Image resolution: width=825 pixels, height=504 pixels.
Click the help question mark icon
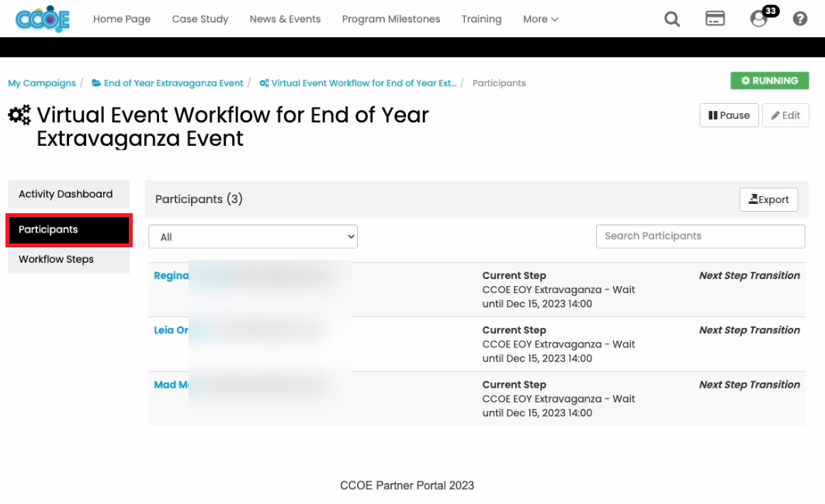click(799, 19)
